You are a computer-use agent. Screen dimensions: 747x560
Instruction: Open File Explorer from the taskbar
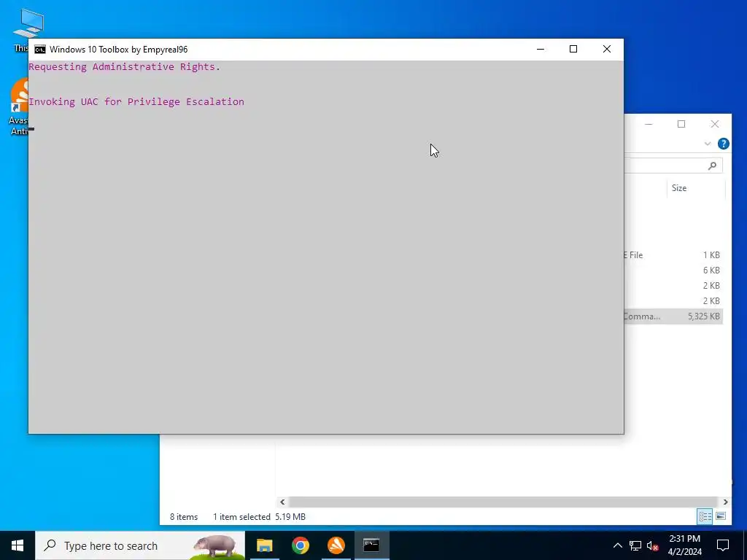tap(264, 545)
